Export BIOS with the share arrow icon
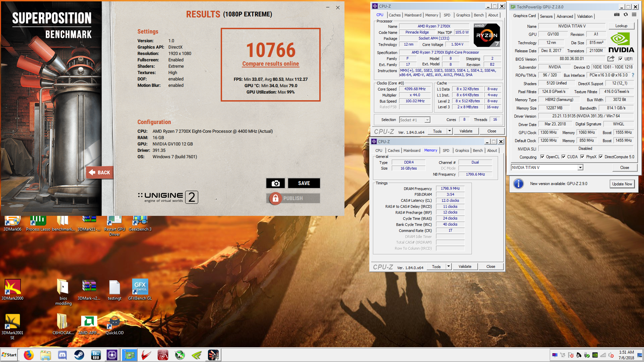The image size is (644, 362). 611,59
